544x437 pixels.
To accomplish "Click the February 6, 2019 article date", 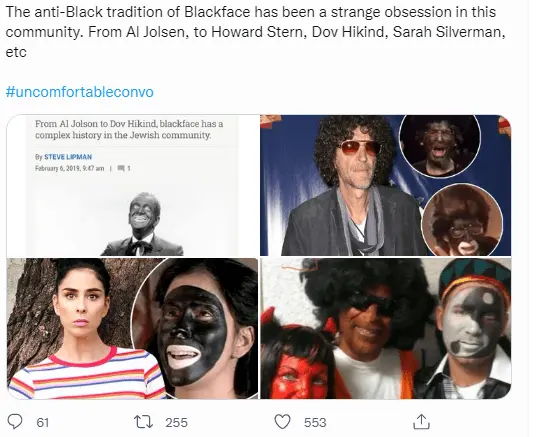I will (x=69, y=168).
